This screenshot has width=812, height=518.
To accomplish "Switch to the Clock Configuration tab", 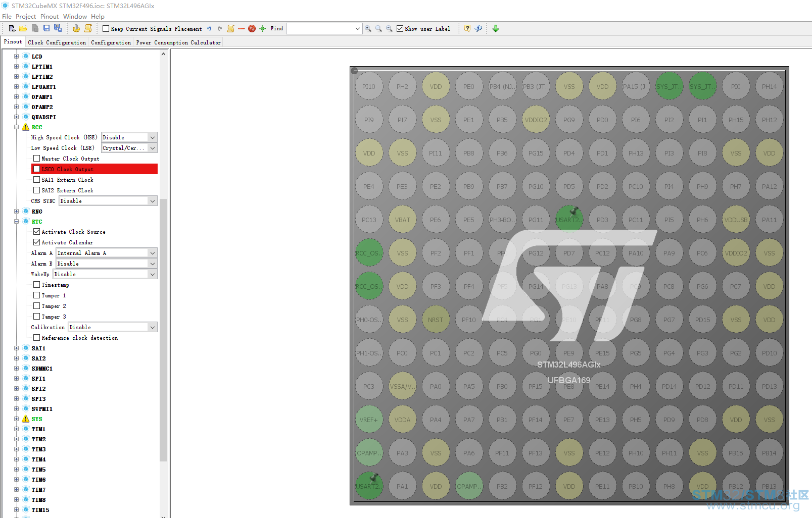I will (x=57, y=42).
